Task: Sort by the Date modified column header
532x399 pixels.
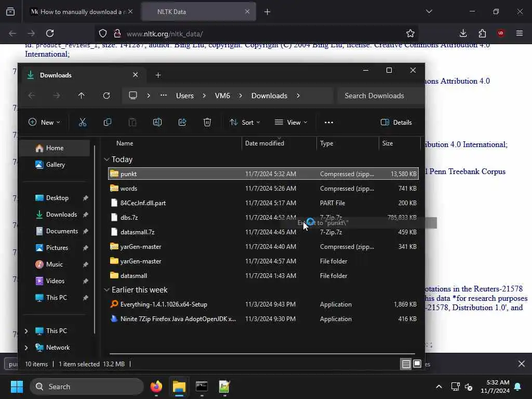Action: click(279, 143)
